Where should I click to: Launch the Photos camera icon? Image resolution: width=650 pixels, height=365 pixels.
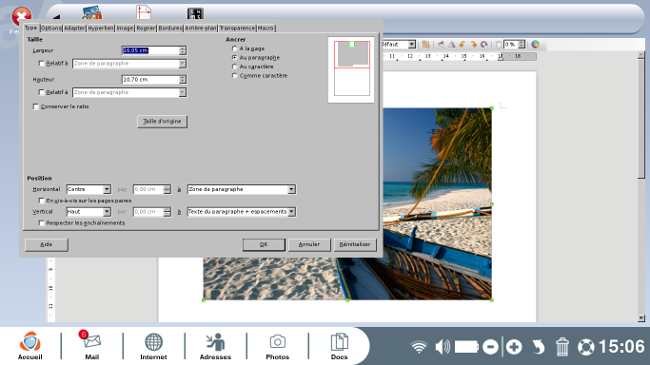point(277,345)
